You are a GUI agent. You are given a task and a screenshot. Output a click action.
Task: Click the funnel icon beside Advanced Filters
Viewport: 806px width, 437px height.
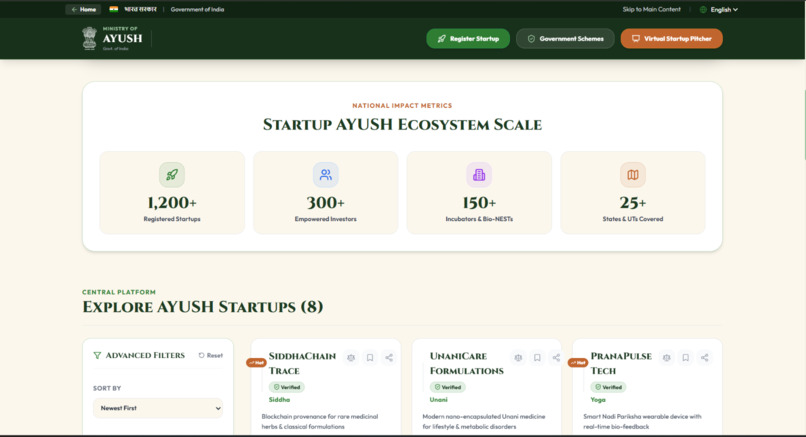[97, 355]
